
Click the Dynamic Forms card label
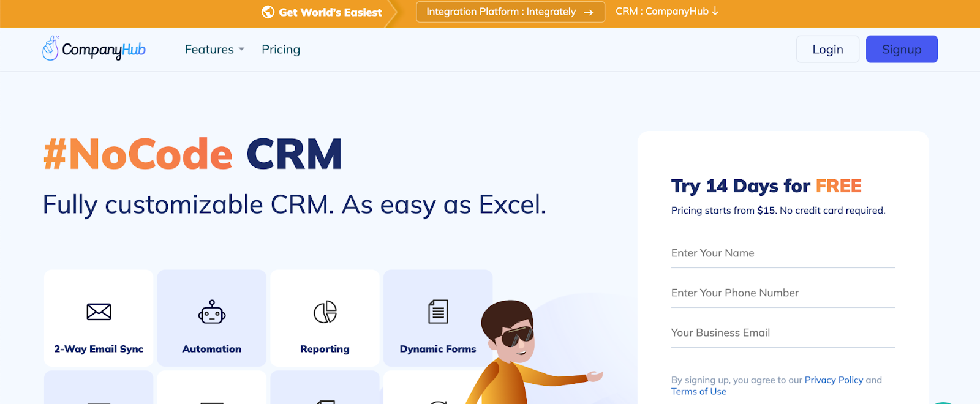click(438, 349)
